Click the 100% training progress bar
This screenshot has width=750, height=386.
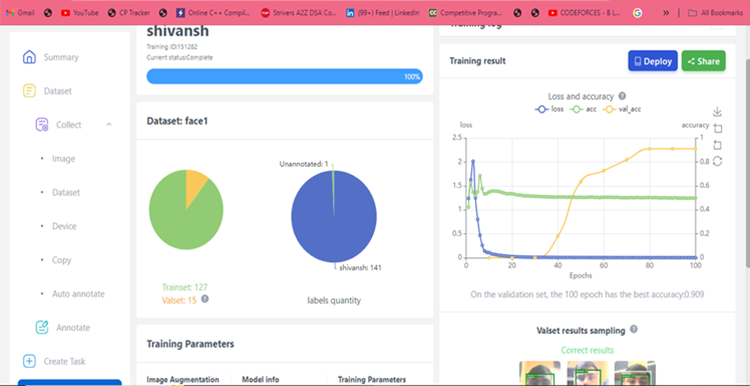point(285,77)
